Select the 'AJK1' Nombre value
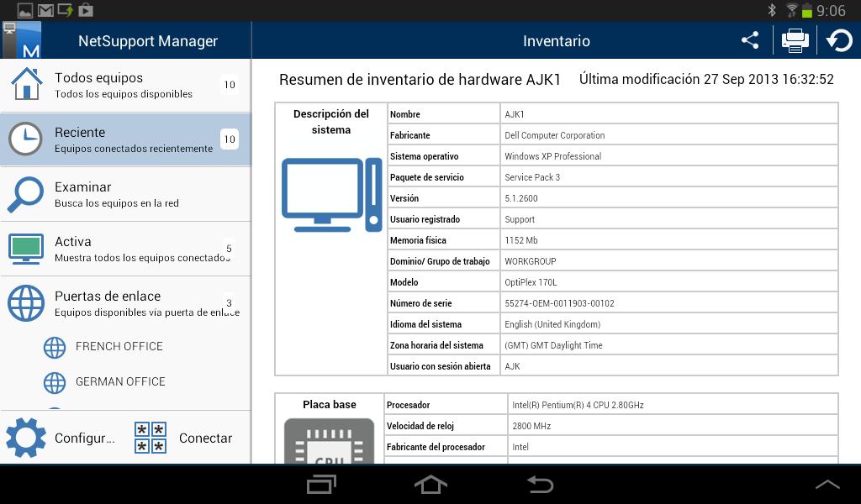Image resolution: width=861 pixels, height=504 pixels. coord(515,114)
